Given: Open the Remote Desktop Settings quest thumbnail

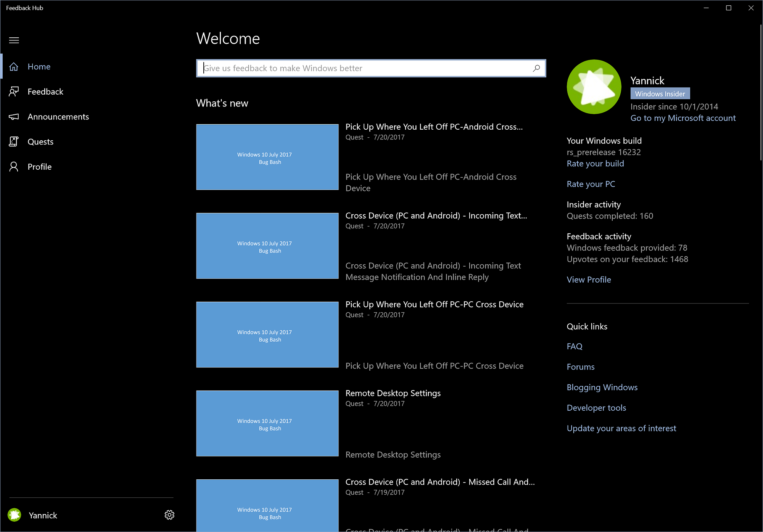Looking at the screenshot, I should (267, 423).
